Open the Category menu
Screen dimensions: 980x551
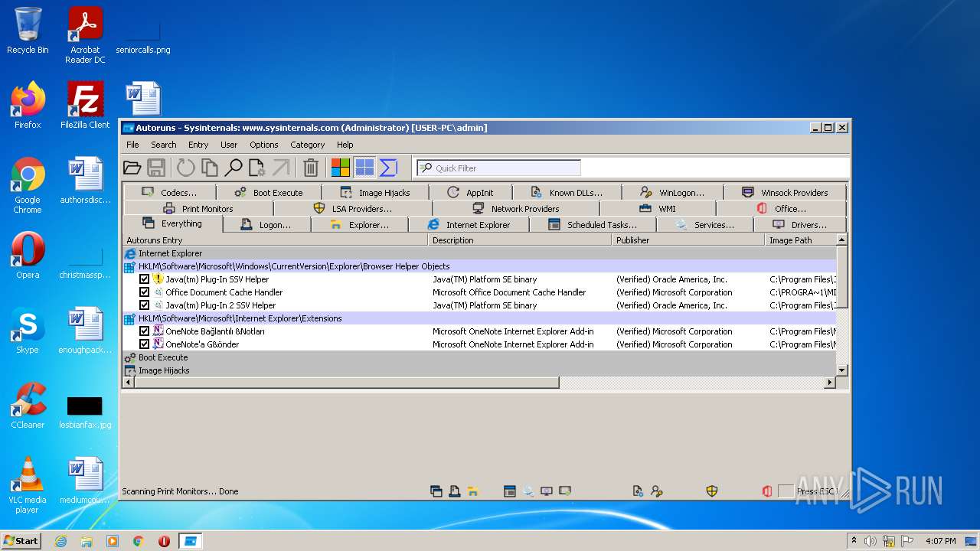[x=307, y=145]
